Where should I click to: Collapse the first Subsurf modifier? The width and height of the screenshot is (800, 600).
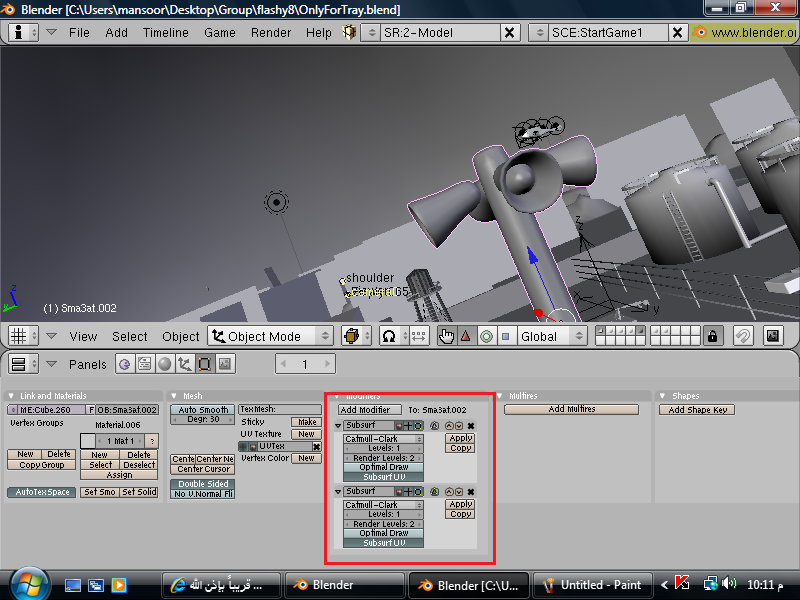click(x=338, y=426)
